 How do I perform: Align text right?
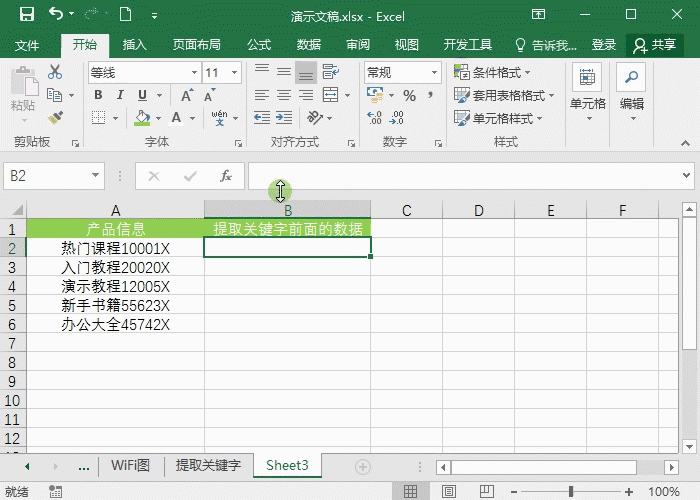306,95
